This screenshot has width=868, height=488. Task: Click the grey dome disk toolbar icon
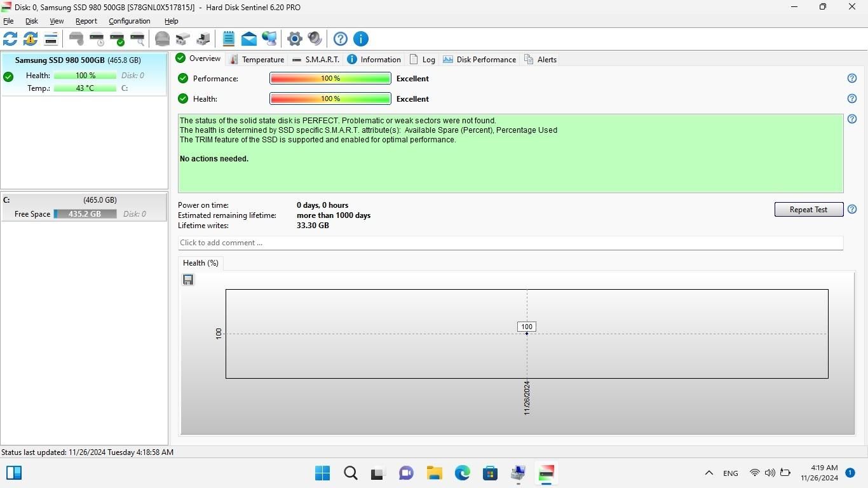click(163, 39)
